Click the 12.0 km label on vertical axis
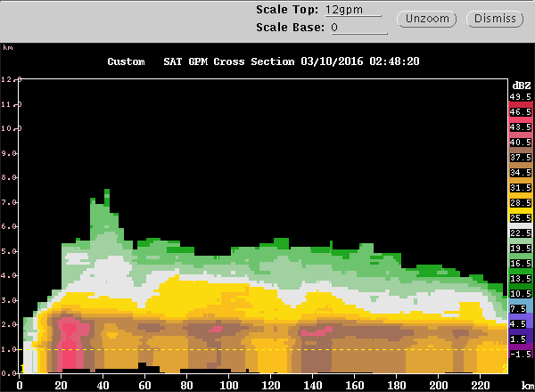 click(x=10, y=80)
